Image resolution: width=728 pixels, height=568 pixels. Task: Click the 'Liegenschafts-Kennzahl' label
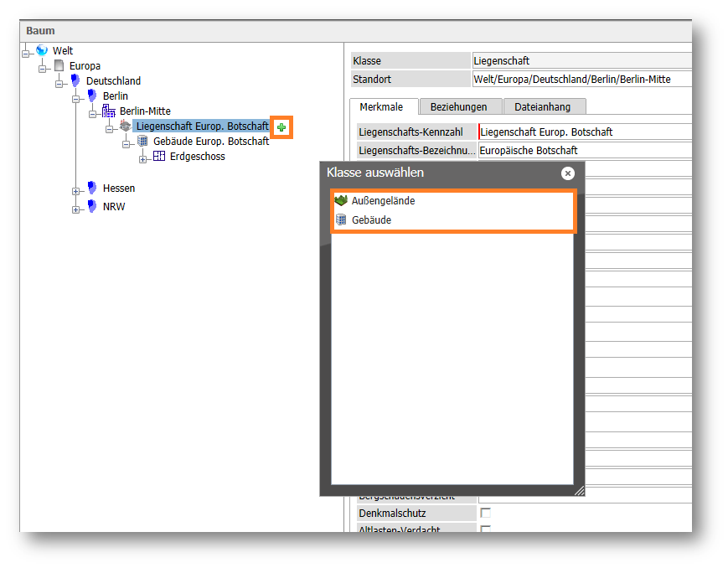[x=410, y=132]
